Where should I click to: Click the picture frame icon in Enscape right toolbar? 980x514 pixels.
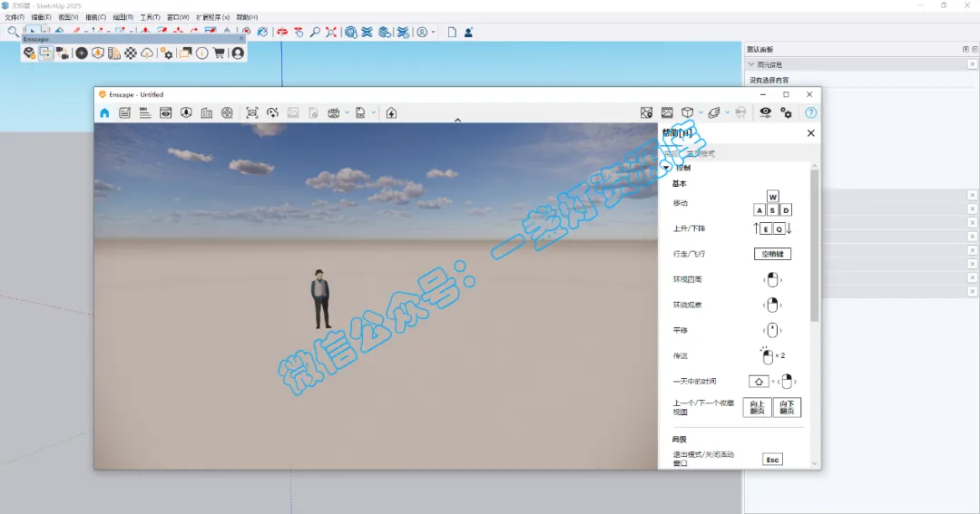pos(667,113)
